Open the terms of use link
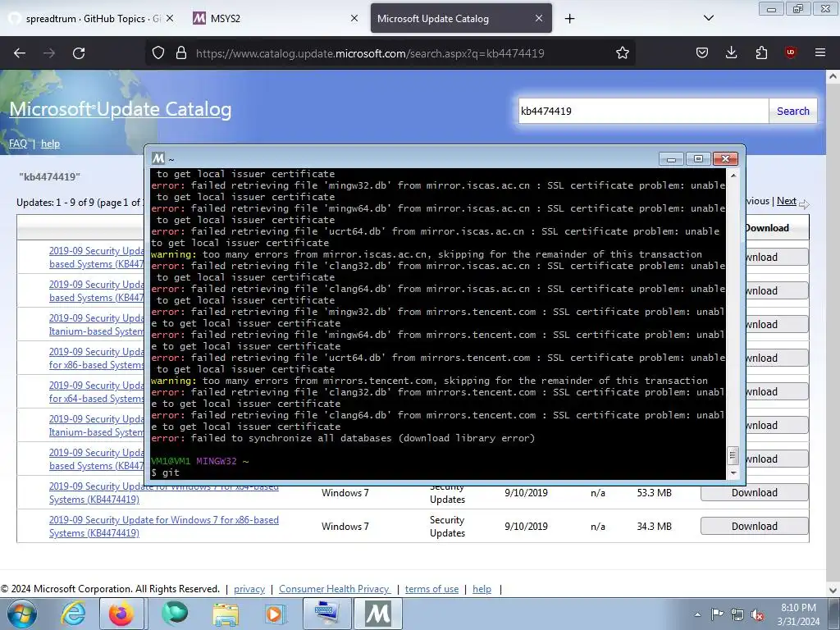Image resolution: width=840 pixels, height=630 pixels. pyautogui.click(x=431, y=589)
